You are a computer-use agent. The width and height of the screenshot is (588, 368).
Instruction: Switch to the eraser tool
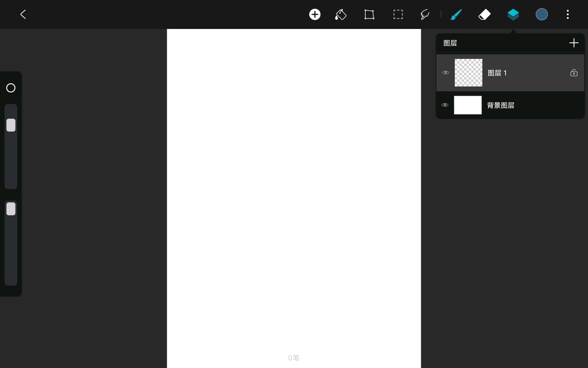[x=484, y=15]
